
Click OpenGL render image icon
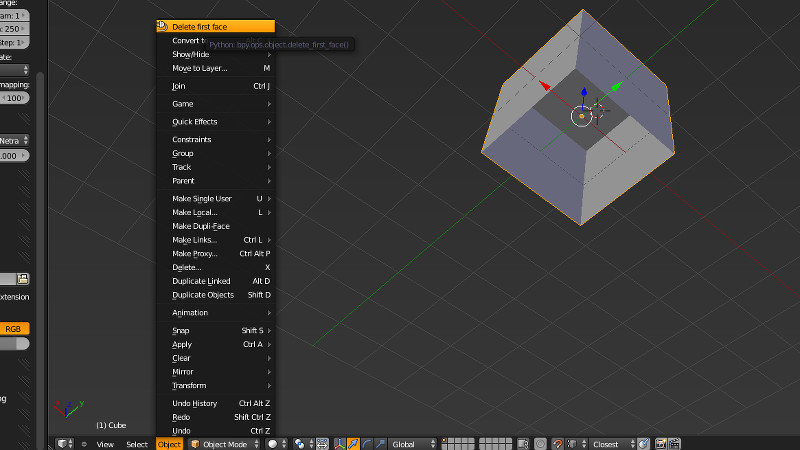pyautogui.click(x=661, y=444)
